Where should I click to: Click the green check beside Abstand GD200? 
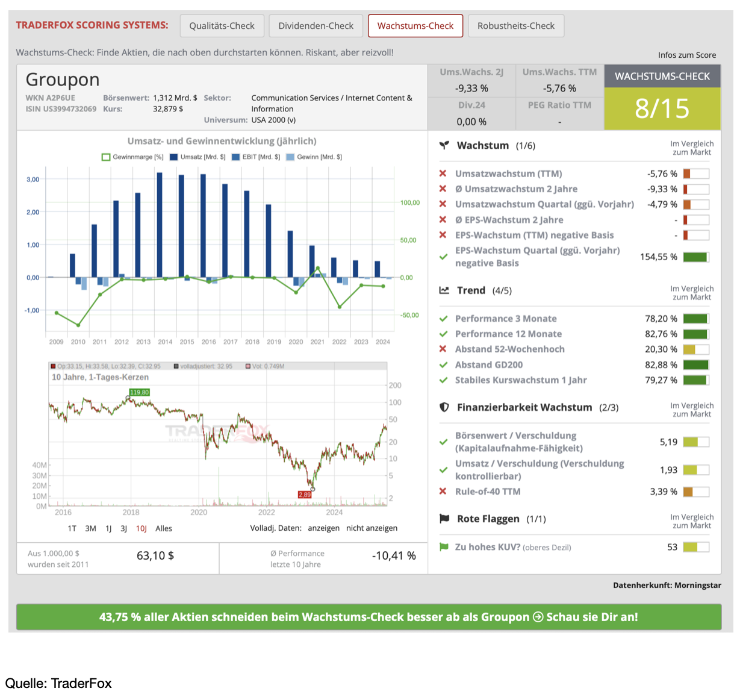(443, 364)
